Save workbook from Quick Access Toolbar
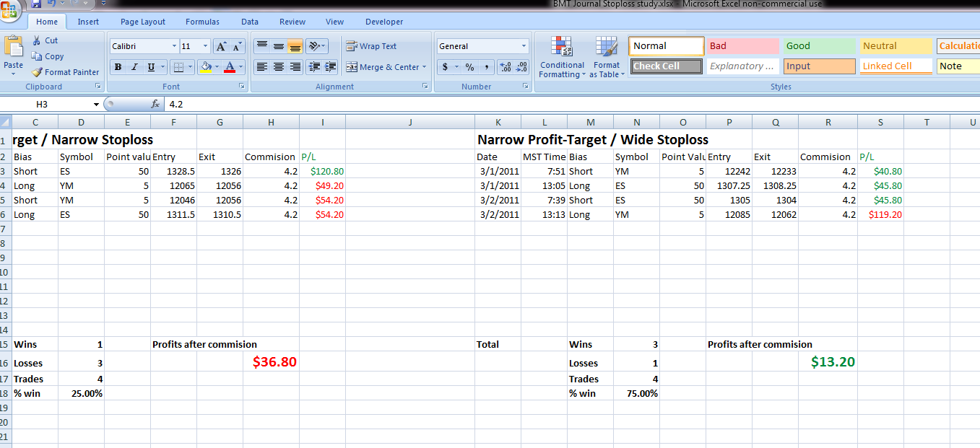Screen dimensions: 980x448 tap(37, 4)
